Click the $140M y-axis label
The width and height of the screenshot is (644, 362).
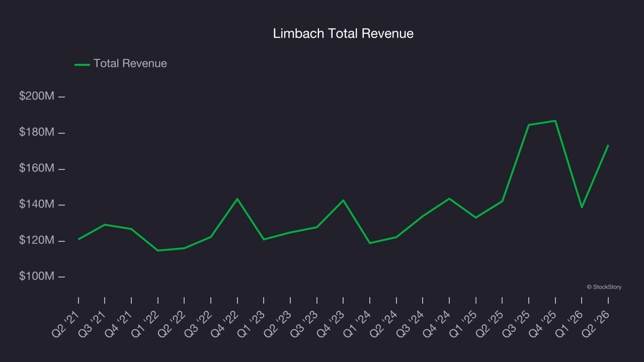pos(37,204)
